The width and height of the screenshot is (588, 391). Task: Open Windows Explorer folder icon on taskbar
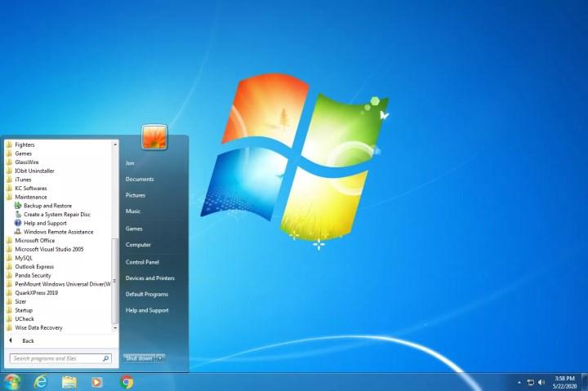tap(69, 381)
